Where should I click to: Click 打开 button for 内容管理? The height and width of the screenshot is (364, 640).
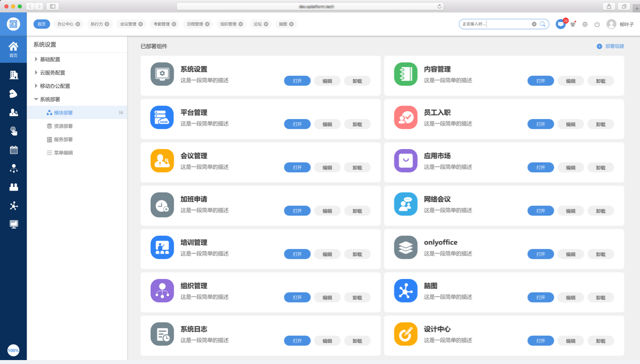click(x=541, y=81)
